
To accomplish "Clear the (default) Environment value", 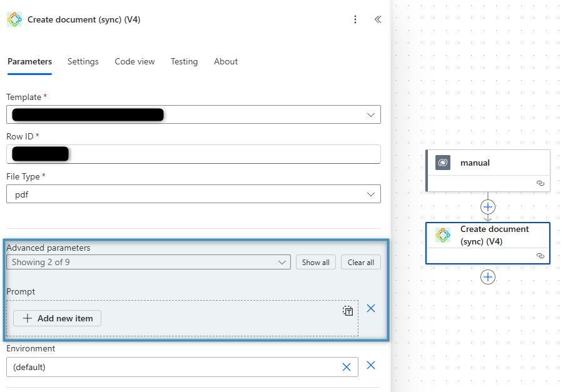I will coord(347,367).
